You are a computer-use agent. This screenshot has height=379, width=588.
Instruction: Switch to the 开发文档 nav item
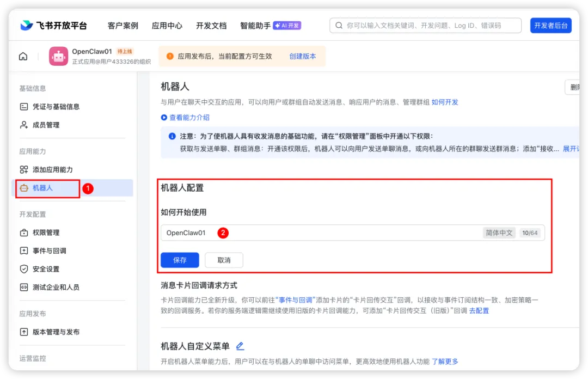pos(211,25)
